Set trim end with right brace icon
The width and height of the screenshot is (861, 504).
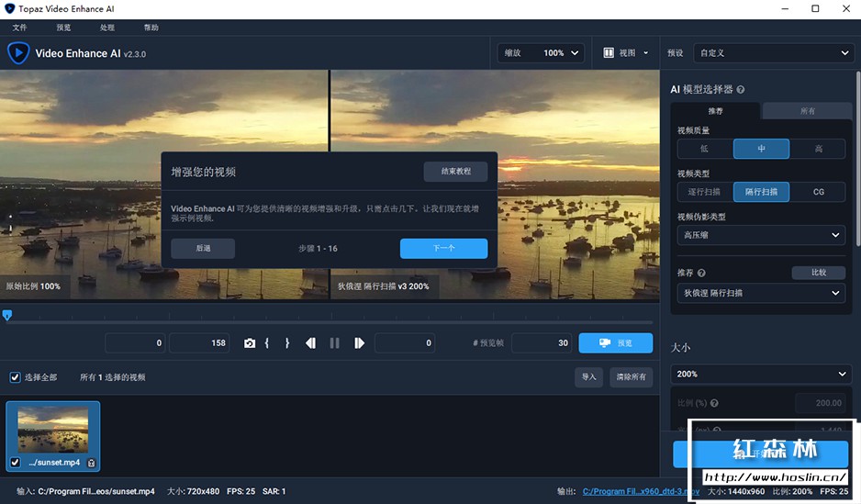pyautogui.click(x=286, y=343)
